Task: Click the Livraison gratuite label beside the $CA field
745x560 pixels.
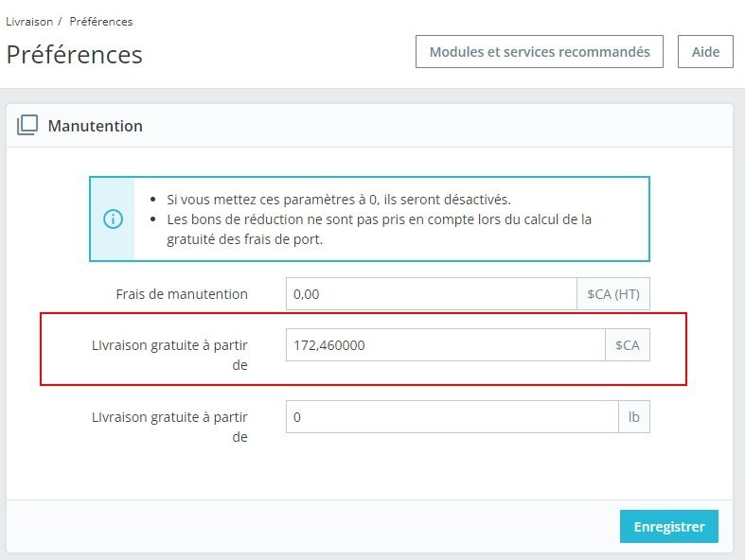Action: 170,355
